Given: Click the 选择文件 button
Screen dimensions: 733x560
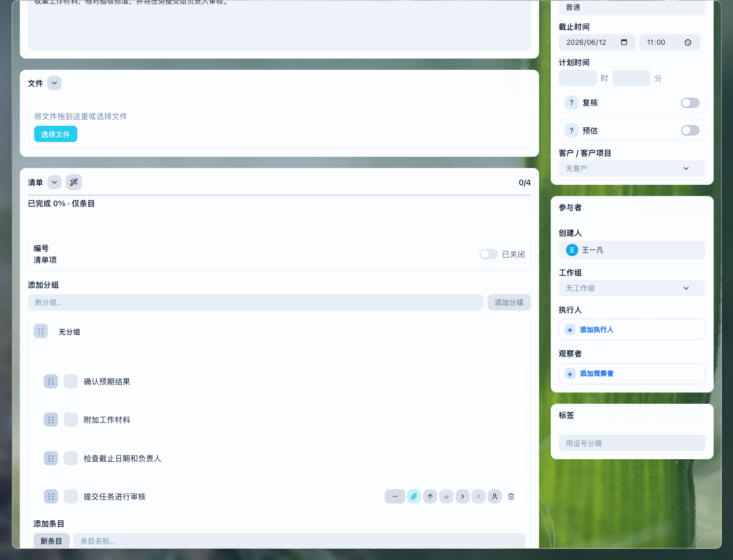Looking at the screenshot, I should 55,134.
